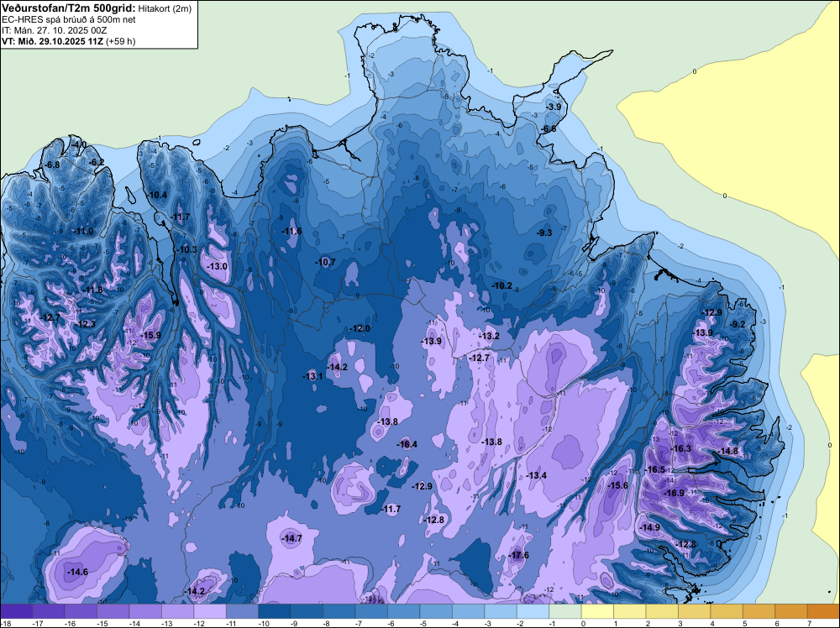Screen dimensions: 840x628
Task: Click the -9.3 temperature value
Action: pos(544,233)
